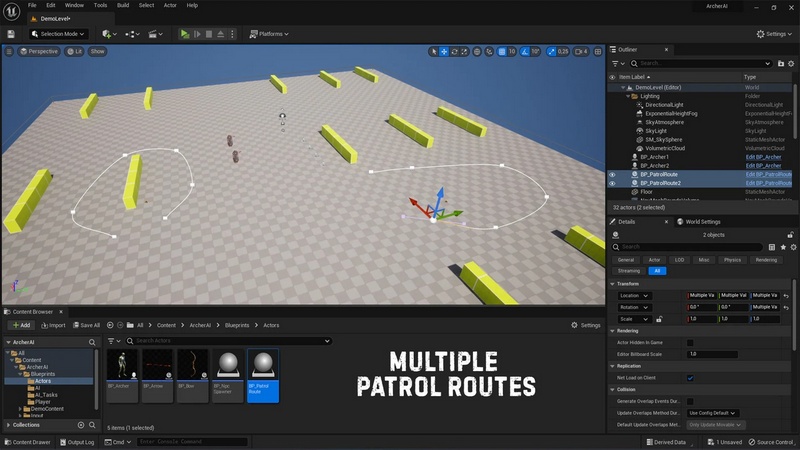Click Edit BP_Archer link for BP_Archer1

(x=765, y=157)
